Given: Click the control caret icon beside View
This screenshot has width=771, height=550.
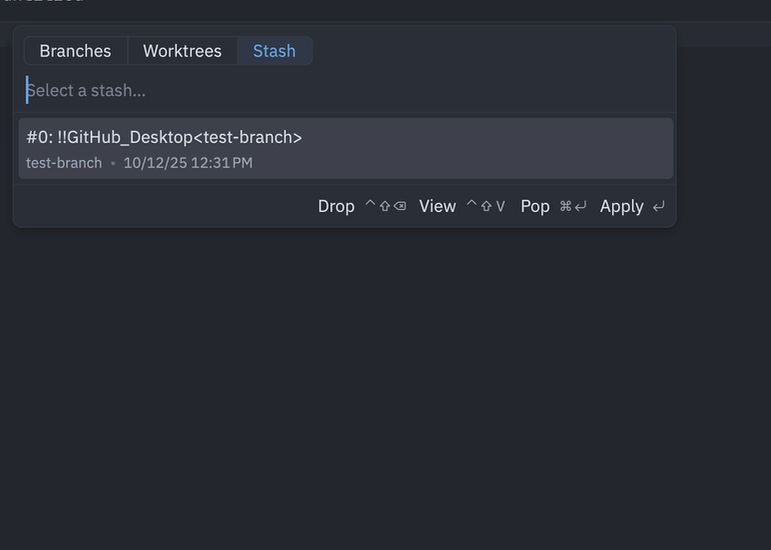Looking at the screenshot, I should pyautogui.click(x=472, y=205).
